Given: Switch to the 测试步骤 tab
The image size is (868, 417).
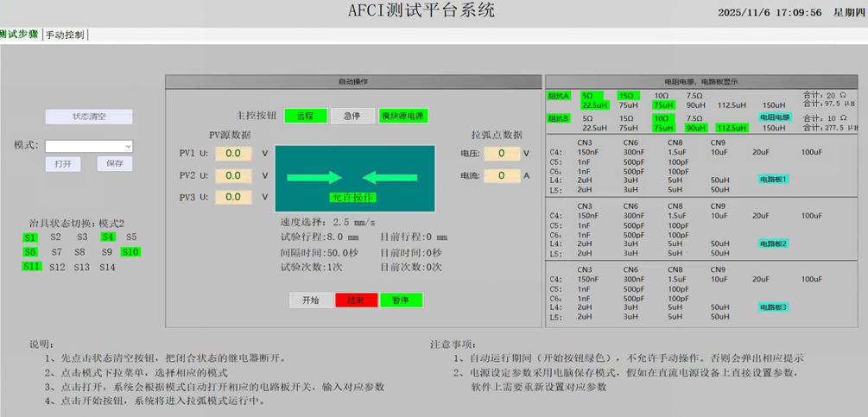Looking at the screenshot, I should pos(19,35).
